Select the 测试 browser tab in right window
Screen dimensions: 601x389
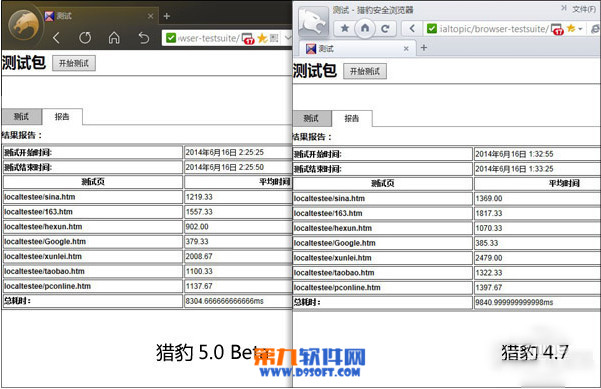[356, 49]
